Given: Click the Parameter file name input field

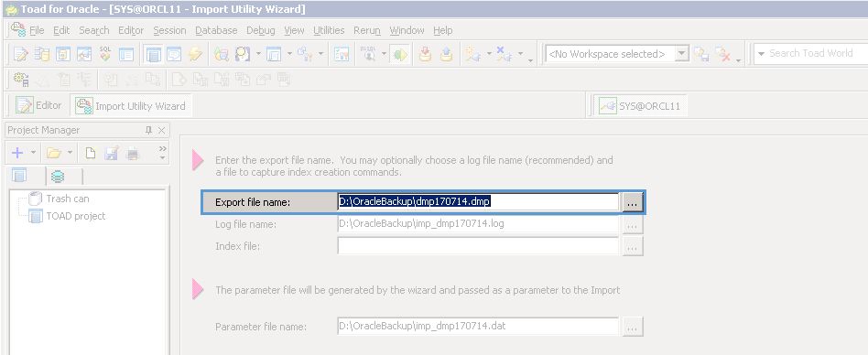Looking at the screenshot, I should tap(478, 326).
